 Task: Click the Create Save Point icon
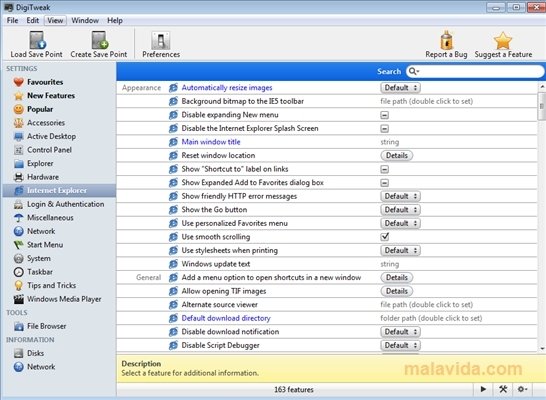[x=99, y=40]
